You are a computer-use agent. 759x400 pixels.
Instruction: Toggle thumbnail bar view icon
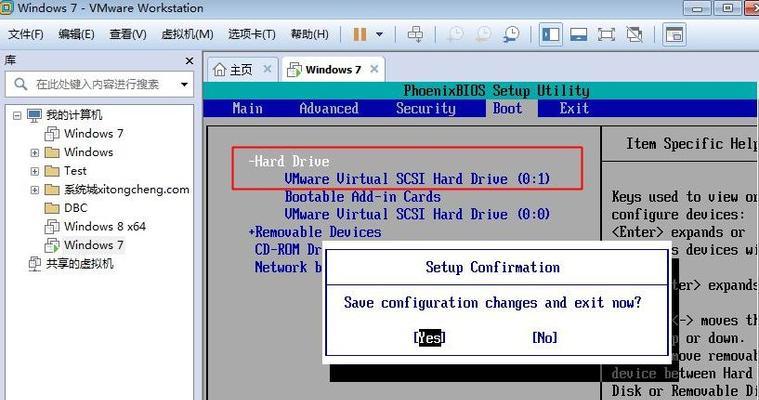(x=578, y=34)
